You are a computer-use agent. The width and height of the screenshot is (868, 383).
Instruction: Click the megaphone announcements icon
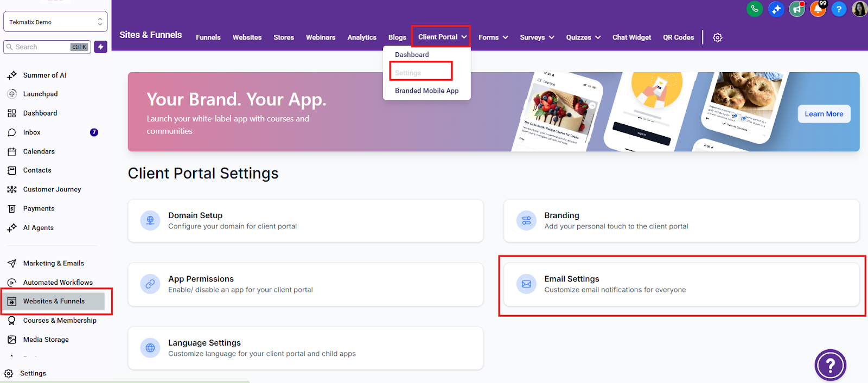[x=797, y=9]
